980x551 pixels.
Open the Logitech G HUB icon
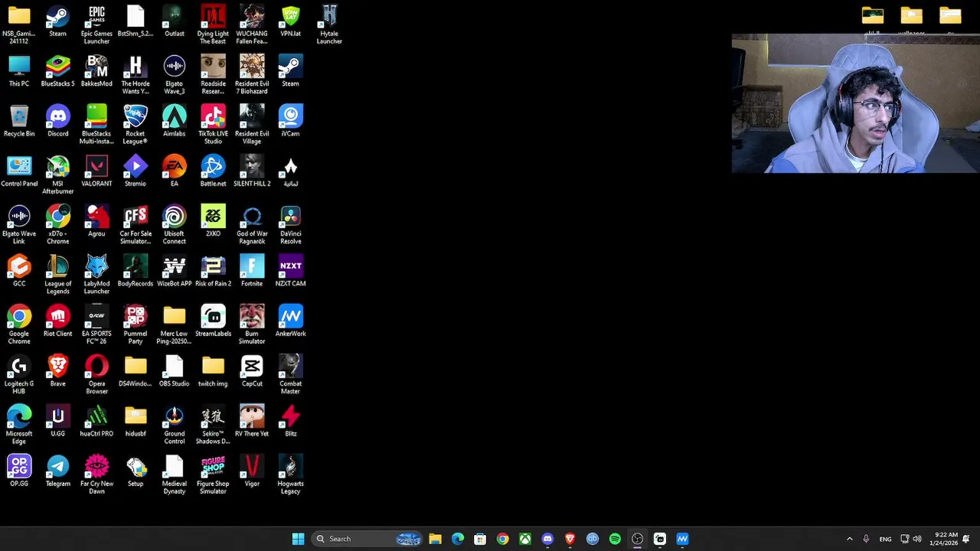point(19,375)
